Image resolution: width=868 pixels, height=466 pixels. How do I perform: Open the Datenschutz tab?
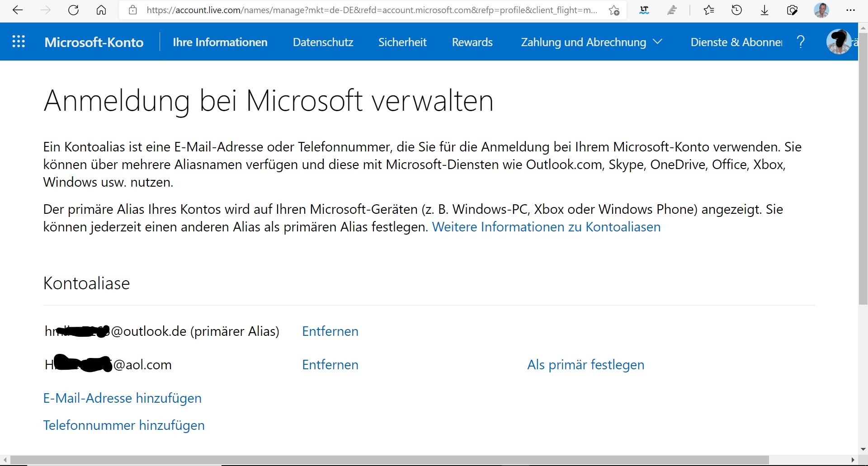[323, 42]
